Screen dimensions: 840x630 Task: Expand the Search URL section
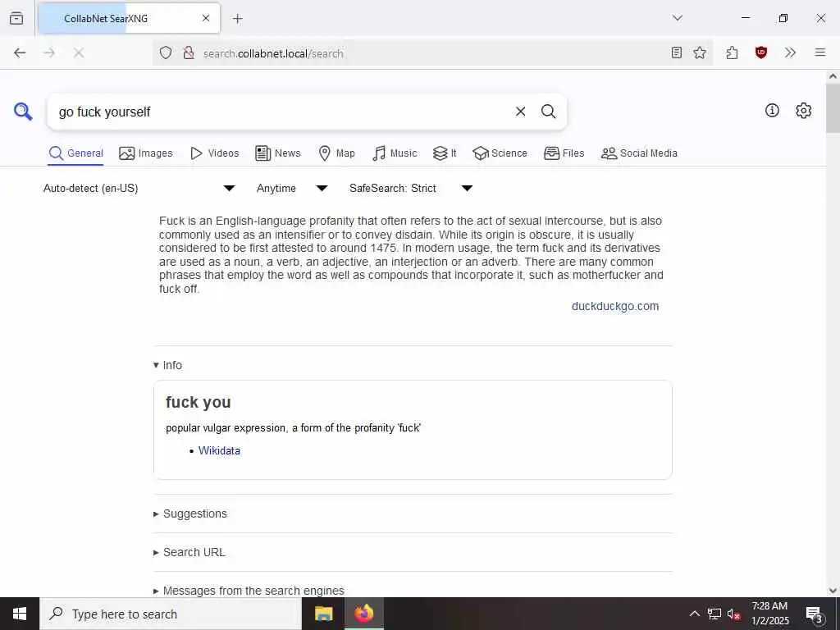pos(189,552)
